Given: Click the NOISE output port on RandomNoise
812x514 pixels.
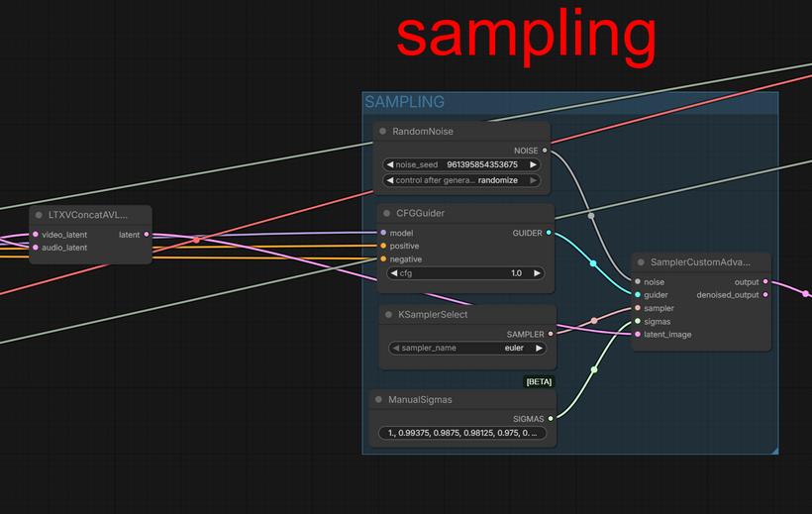Looking at the screenshot, I should pyautogui.click(x=546, y=151).
